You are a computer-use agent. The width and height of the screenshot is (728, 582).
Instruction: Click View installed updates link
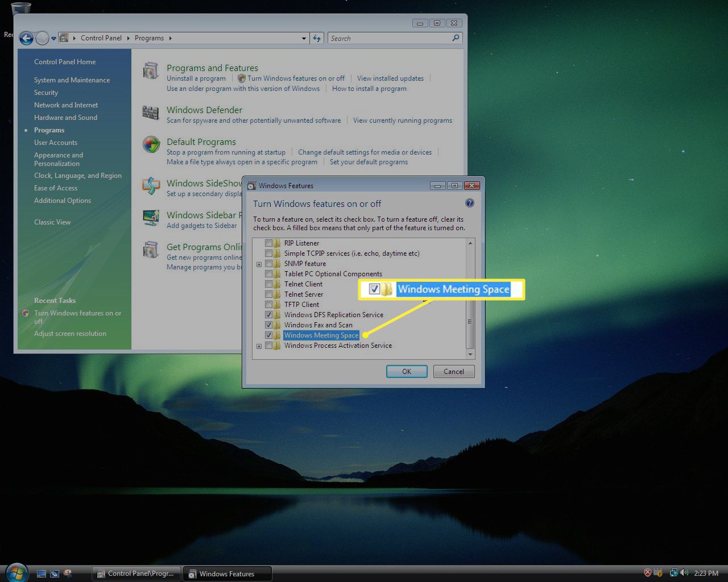390,78
